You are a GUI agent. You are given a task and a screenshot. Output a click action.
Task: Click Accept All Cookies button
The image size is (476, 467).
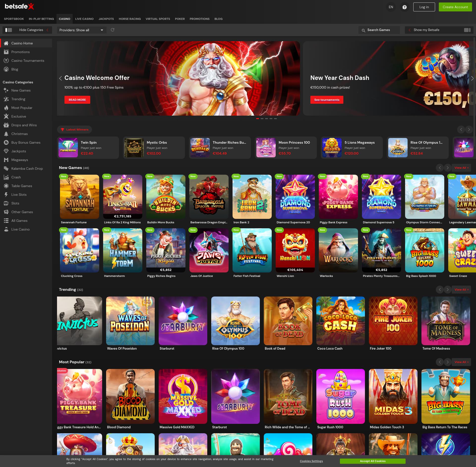pyautogui.click(x=372, y=461)
